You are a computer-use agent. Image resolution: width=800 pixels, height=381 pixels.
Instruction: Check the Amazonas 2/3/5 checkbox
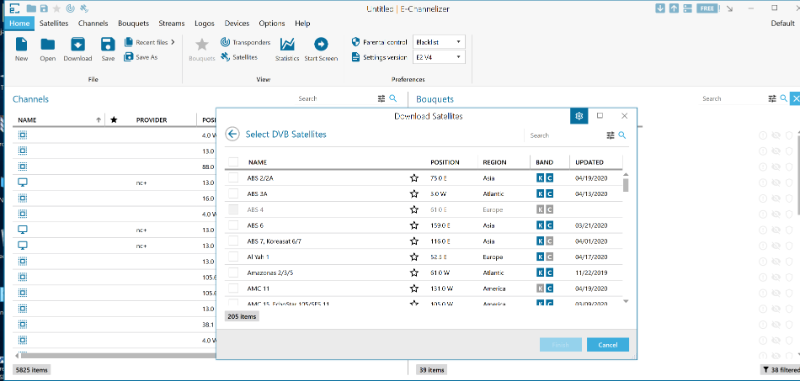[x=233, y=272]
